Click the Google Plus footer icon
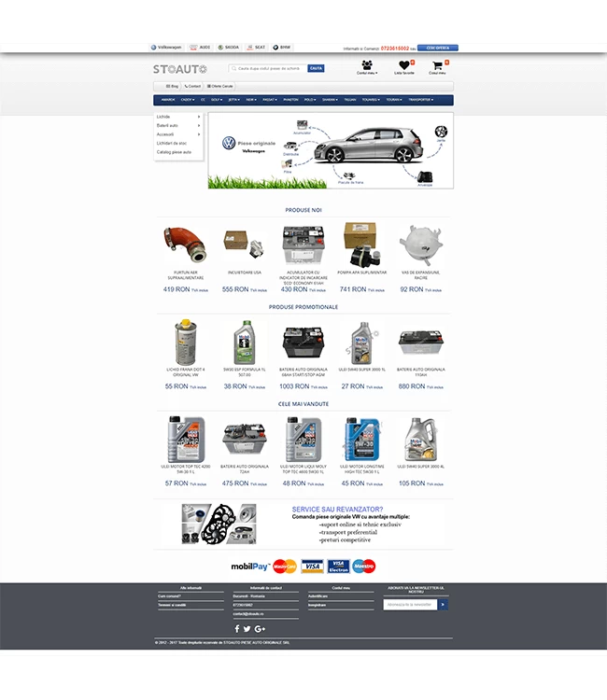The image size is (607, 700). tap(260, 628)
